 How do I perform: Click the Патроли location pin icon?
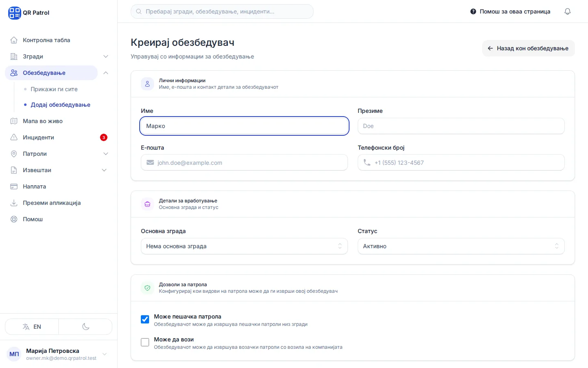pos(14,154)
